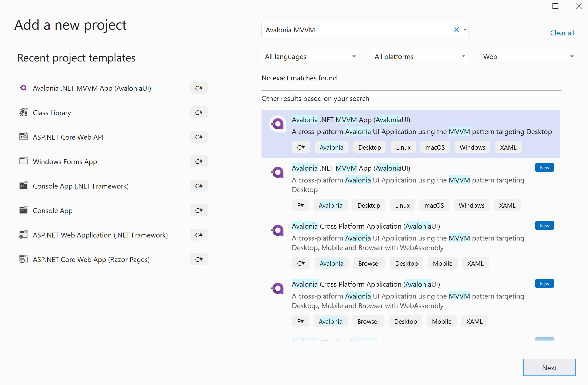Click the C# tag next to Windows Forms App

click(199, 162)
